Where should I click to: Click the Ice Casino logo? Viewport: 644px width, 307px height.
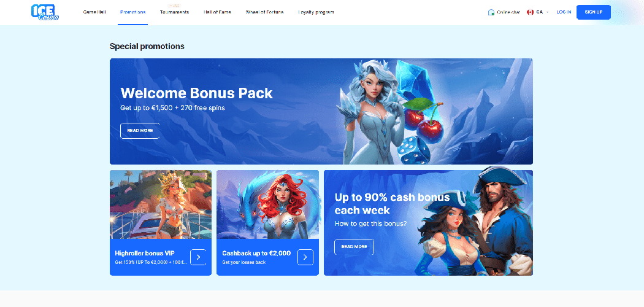[45, 12]
